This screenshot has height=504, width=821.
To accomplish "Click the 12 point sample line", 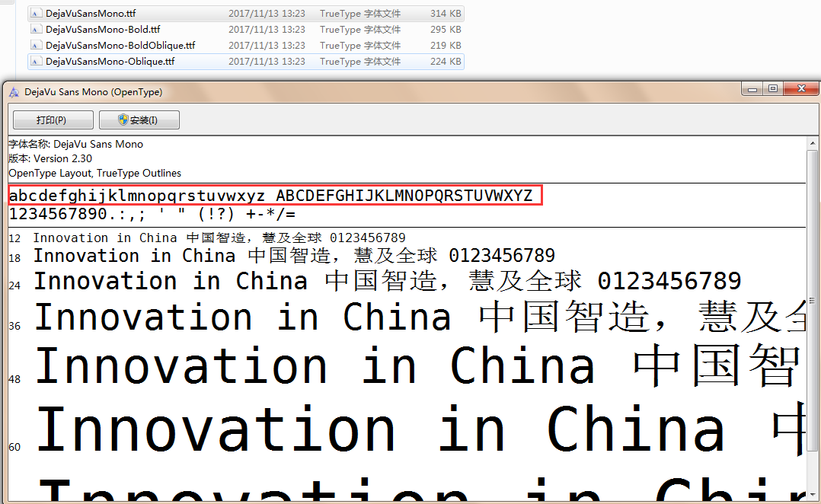I will pos(219,238).
